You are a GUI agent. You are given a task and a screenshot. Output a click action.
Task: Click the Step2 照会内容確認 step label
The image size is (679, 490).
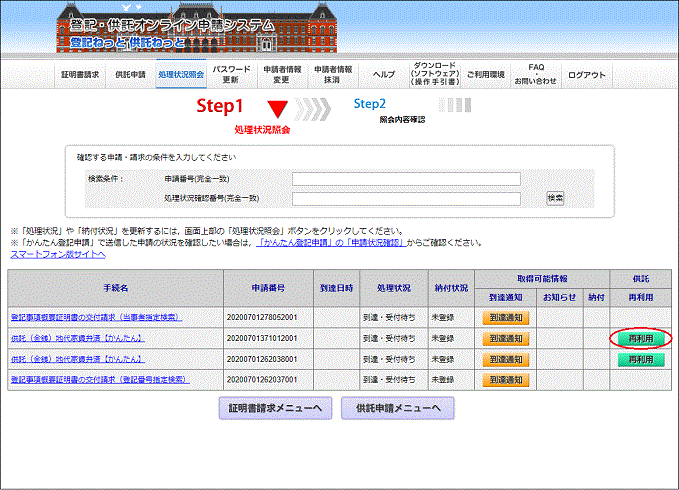click(x=389, y=111)
